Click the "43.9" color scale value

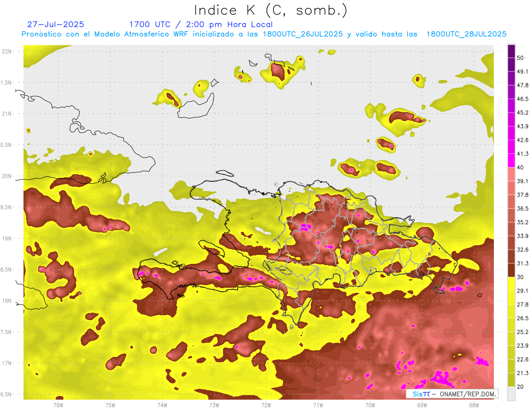(523, 126)
